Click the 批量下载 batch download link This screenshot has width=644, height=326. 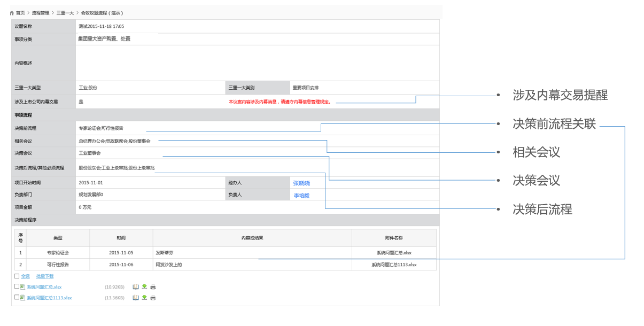(45, 276)
